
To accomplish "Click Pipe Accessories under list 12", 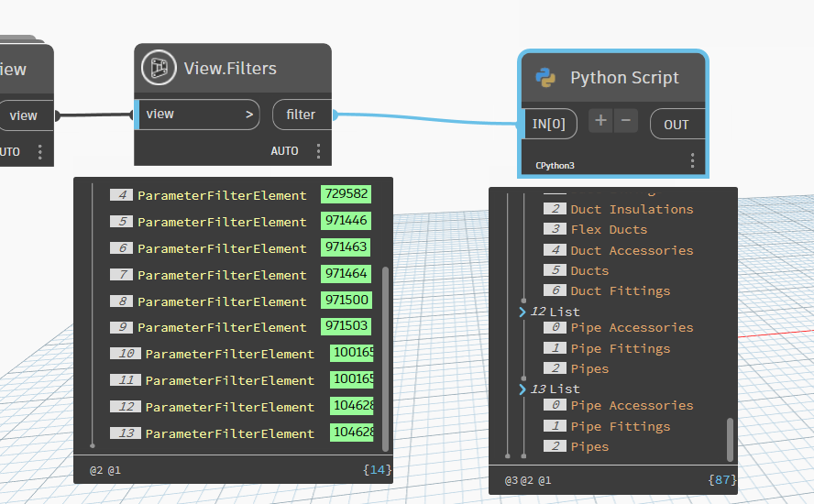I will point(632,327).
